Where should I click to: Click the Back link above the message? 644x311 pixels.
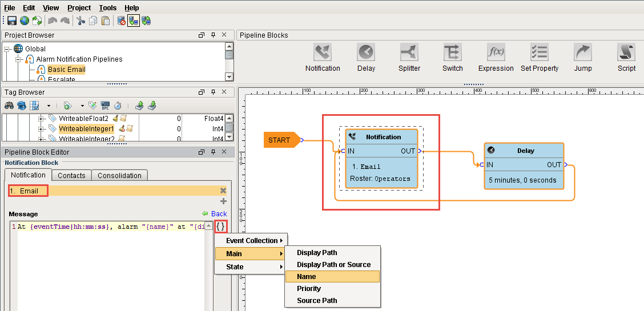(x=219, y=214)
